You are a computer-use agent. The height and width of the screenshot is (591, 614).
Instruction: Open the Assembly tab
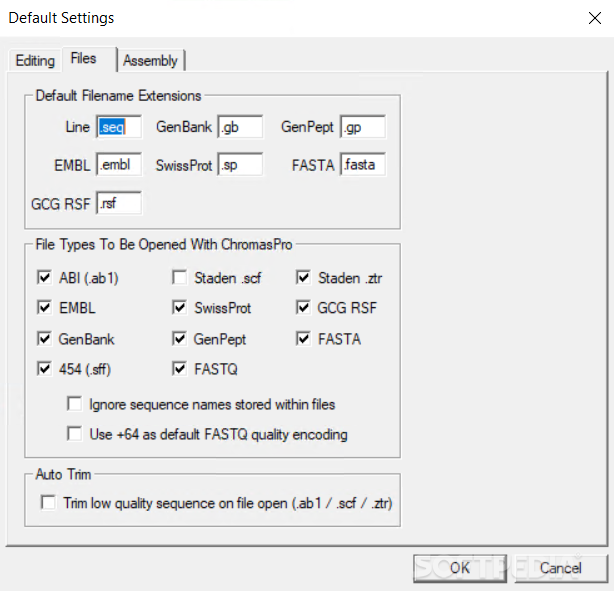tap(151, 61)
